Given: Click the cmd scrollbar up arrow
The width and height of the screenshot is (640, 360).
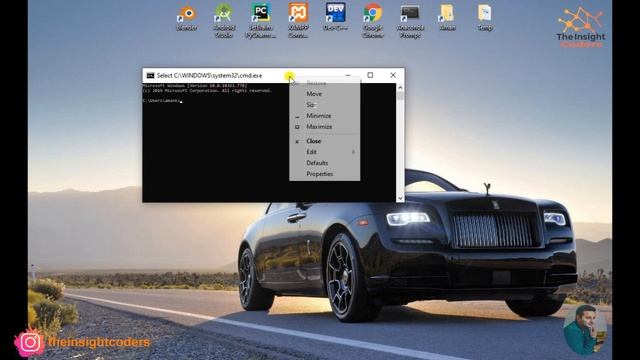Looking at the screenshot, I should click(x=400, y=87).
